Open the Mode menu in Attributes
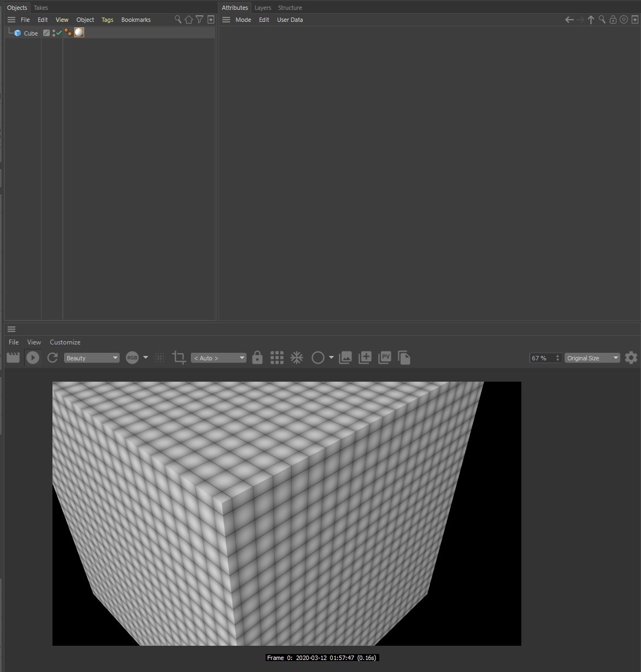The height and width of the screenshot is (672, 641). [243, 20]
